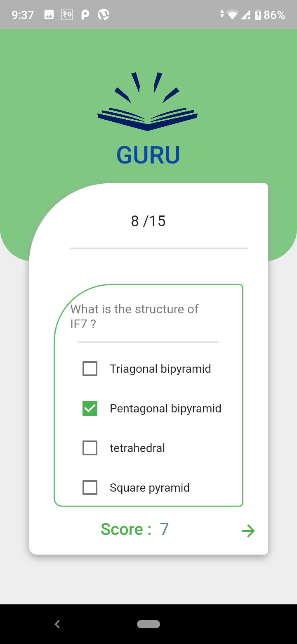This screenshot has width=297, height=644.
Task: Click the 8 /15 progress label
Action: 148,221
